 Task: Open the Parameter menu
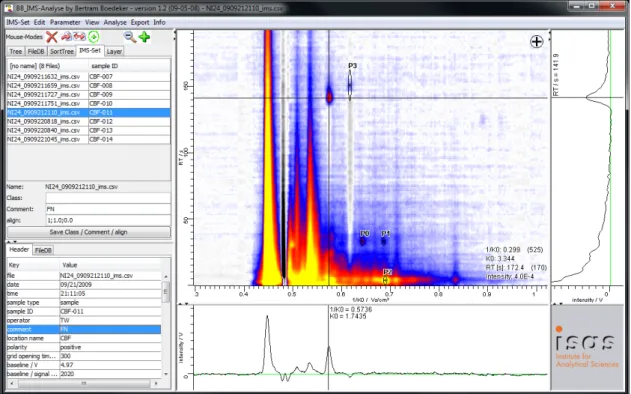pos(65,22)
